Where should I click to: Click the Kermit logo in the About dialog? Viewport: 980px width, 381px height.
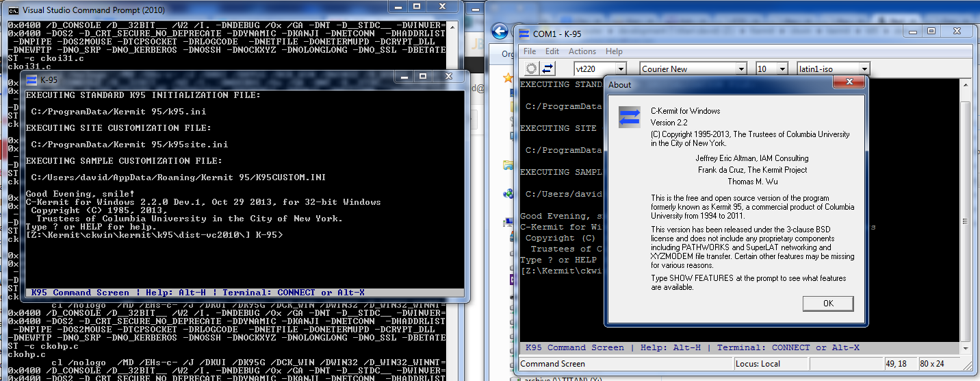click(x=629, y=116)
